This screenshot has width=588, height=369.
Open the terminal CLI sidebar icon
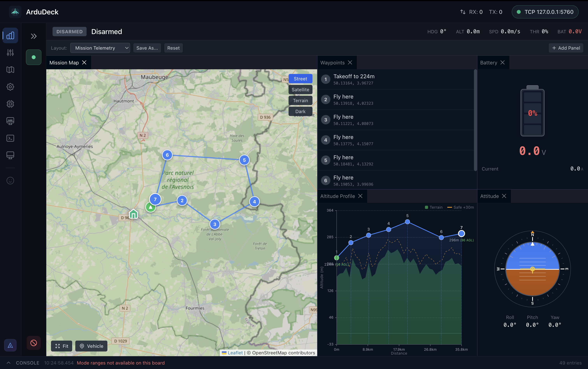[x=10, y=138]
